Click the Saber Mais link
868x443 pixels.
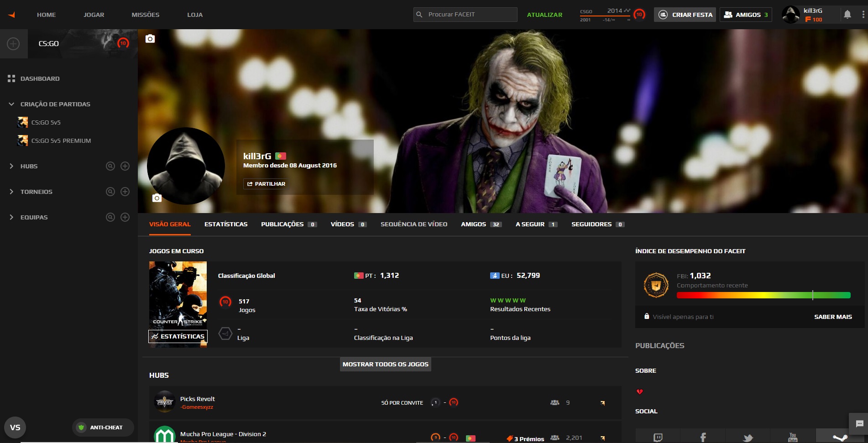pos(833,317)
